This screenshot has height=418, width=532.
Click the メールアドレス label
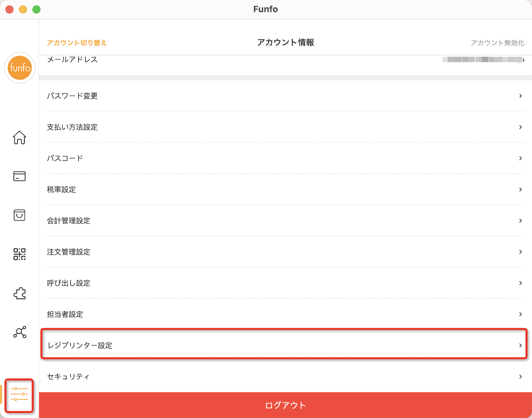pyautogui.click(x=72, y=60)
